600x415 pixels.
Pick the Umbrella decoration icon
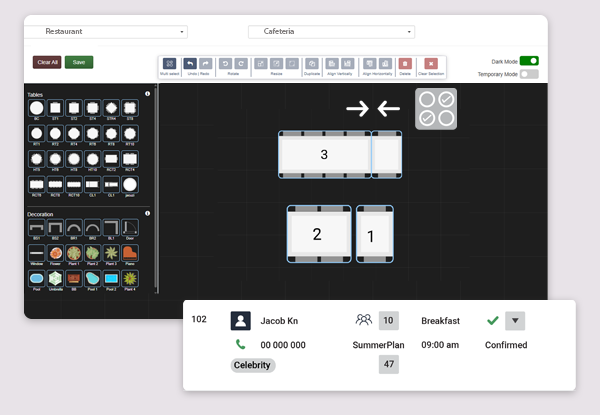pos(55,278)
